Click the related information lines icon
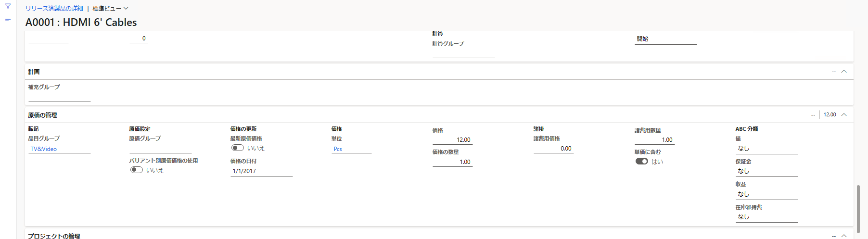 point(8,19)
